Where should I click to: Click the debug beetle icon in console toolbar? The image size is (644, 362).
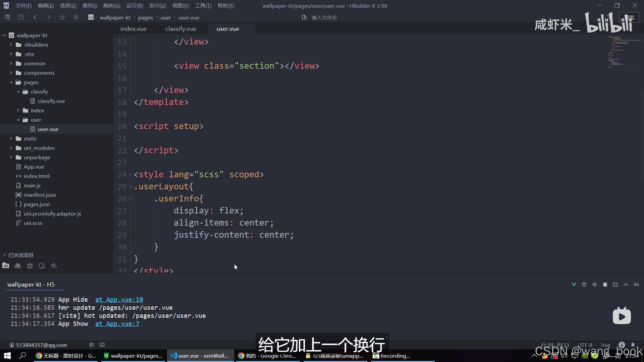coord(584,285)
